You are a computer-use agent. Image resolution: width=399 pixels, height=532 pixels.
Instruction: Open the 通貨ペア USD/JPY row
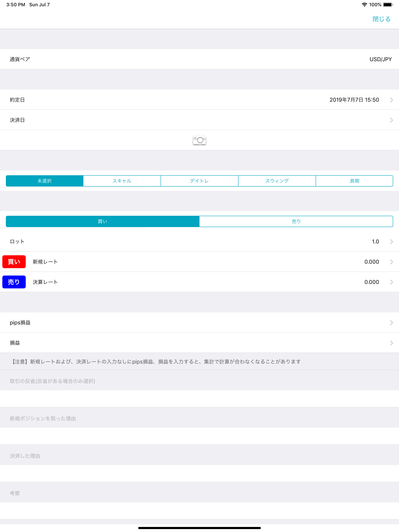pos(199,59)
